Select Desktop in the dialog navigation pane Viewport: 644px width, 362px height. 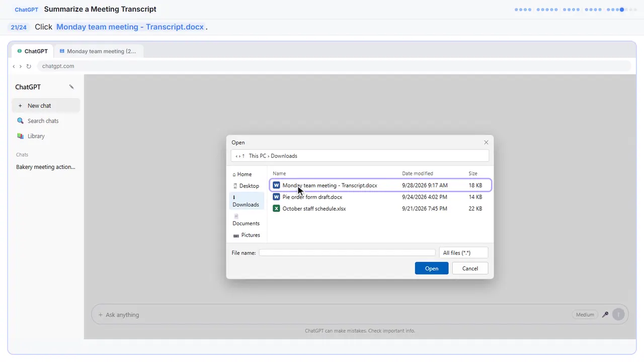247,186
